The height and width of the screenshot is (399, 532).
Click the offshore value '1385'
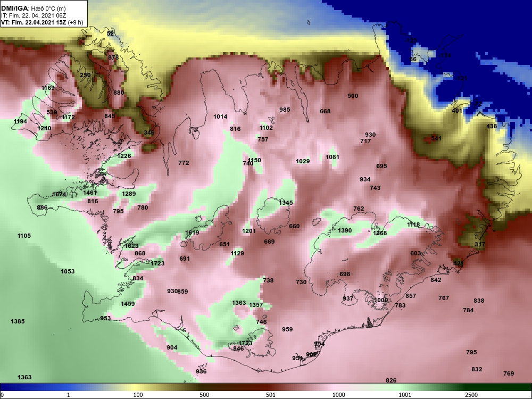coord(18,321)
